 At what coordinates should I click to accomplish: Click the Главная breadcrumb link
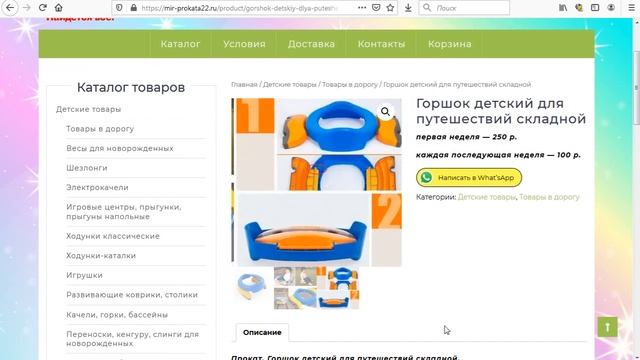[x=244, y=84]
